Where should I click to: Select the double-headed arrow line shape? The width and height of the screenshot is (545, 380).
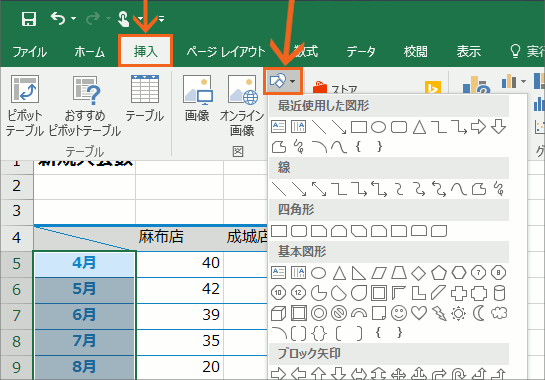click(x=319, y=189)
